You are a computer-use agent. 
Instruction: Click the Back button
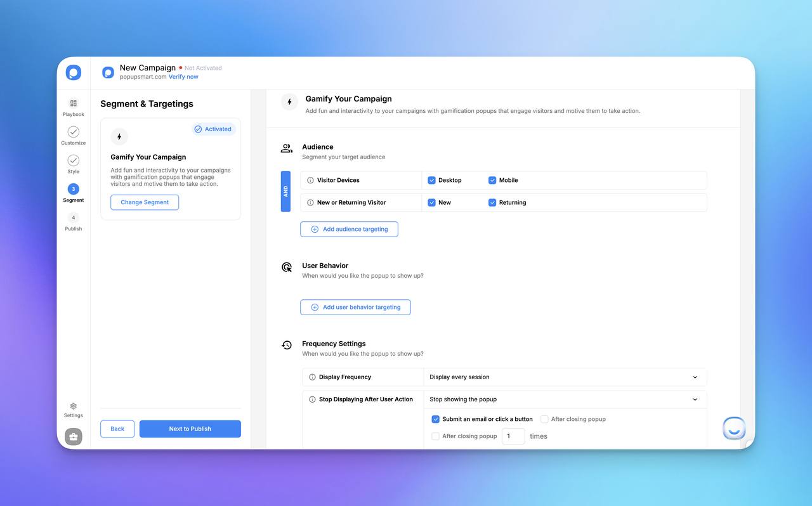117,429
